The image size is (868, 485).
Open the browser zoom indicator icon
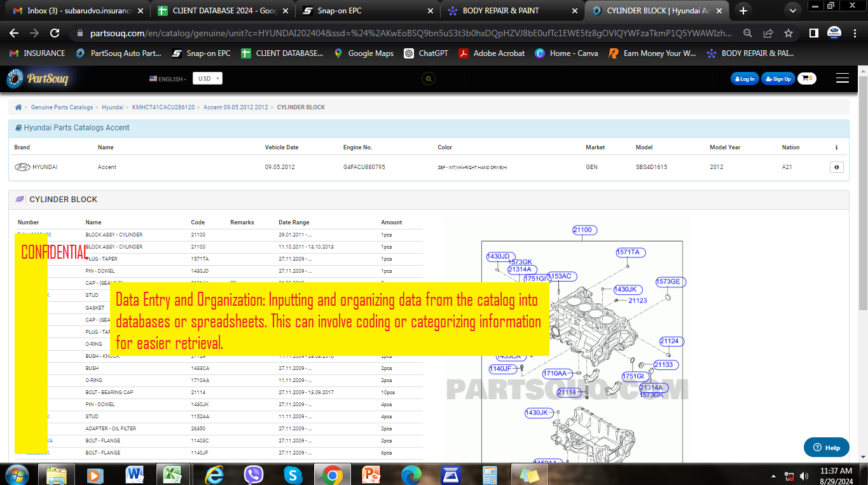pyautogui.click(x=748, y=33)
